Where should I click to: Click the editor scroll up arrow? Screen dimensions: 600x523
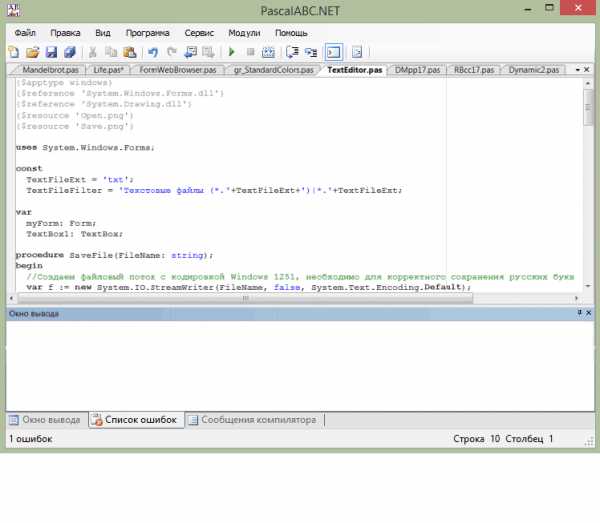click(588, 83)
